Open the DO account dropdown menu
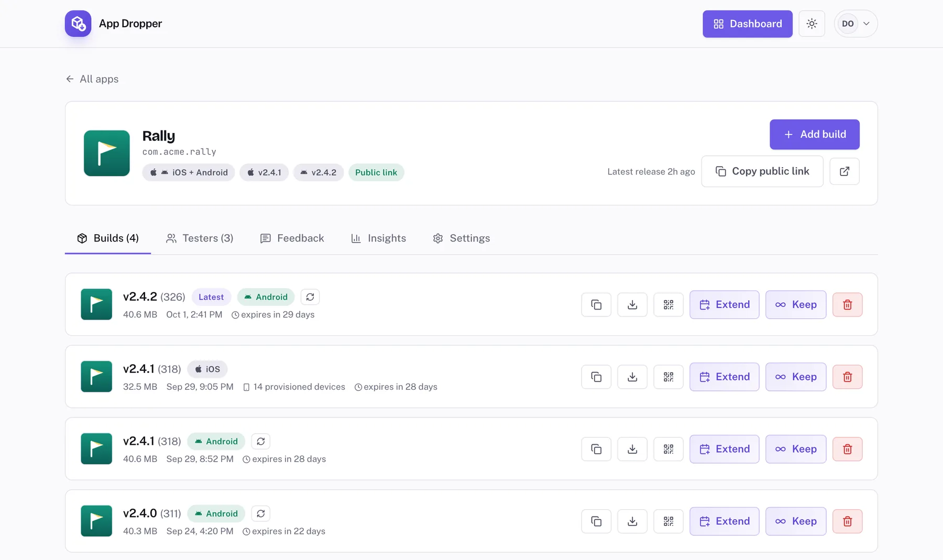The width and height of the screenshot is (943, 560). tap(856, 24)
